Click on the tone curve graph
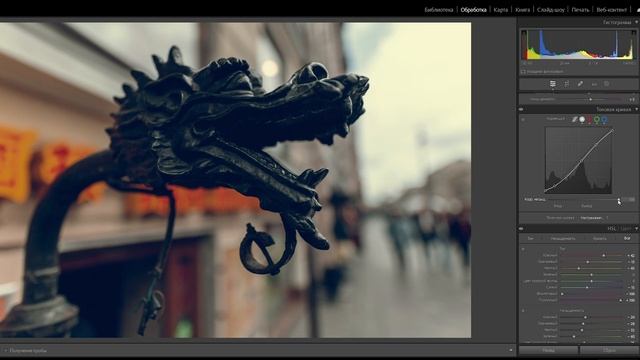 tap(579, 160)
